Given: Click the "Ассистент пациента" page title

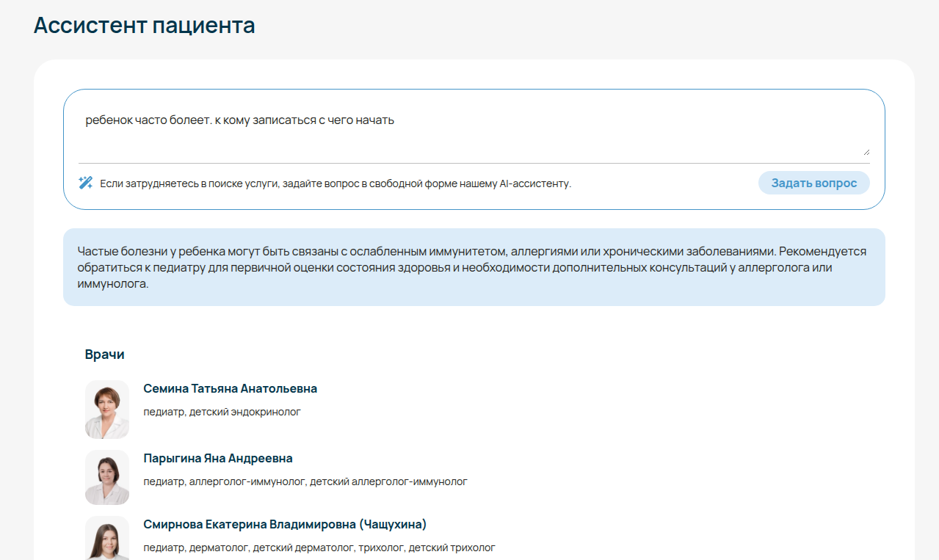Looking at the screenshot, I should point(145,25).
